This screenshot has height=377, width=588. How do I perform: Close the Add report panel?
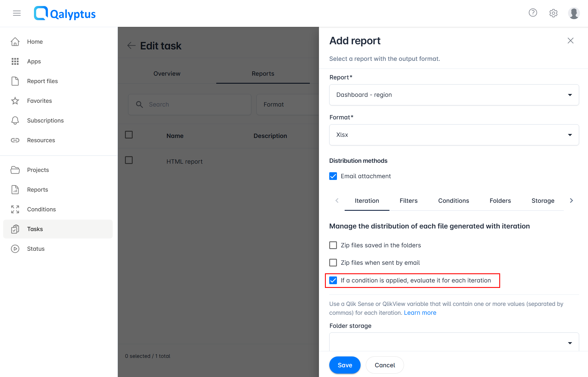coord(570,41)
